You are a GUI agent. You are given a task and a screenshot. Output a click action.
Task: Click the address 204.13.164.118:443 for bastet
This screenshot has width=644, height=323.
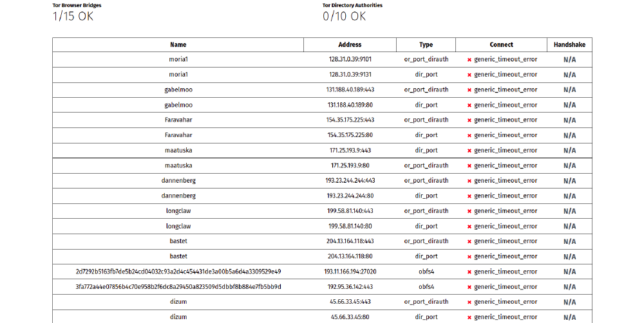click(x=350, y=241)
